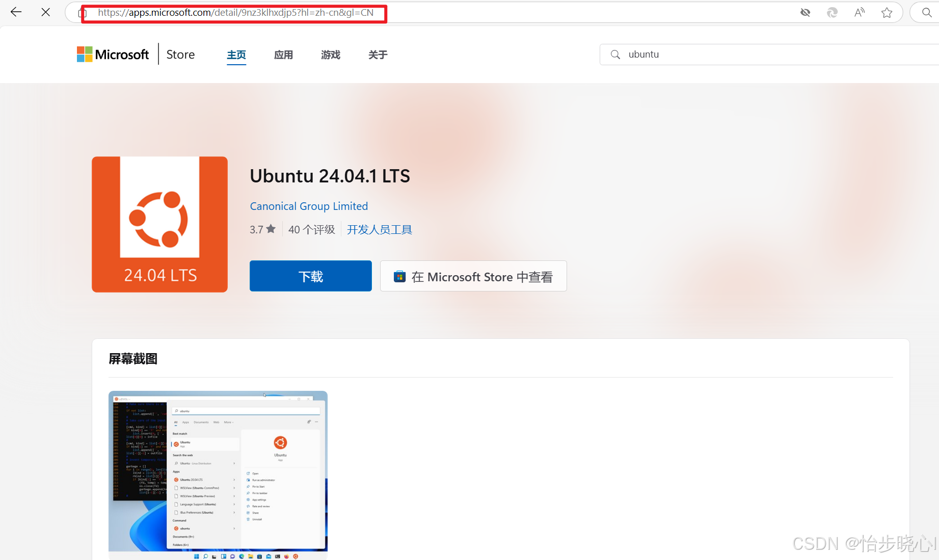Switch to the 主页 tab

pos(236,55)
